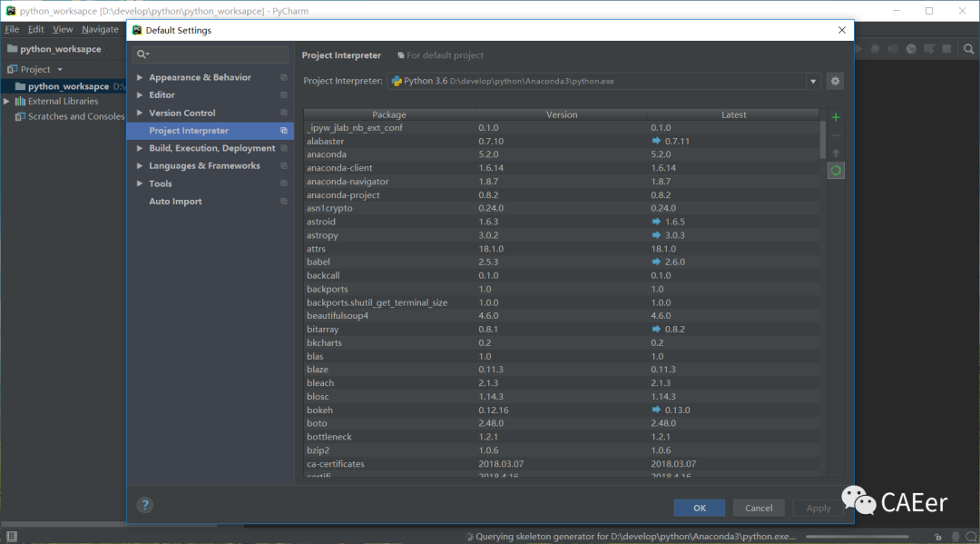Sort by the Latest column header
This screenshot has width=980, height=544.
(x=733, y=114)
